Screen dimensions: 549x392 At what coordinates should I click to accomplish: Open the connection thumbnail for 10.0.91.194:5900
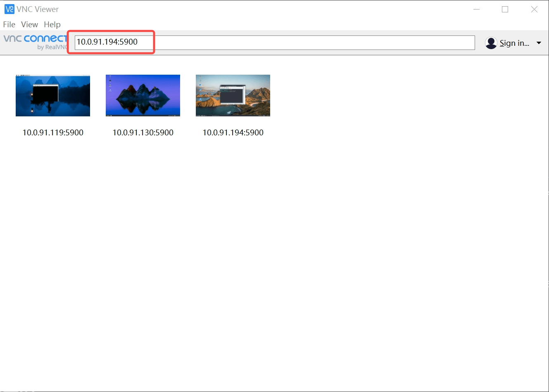coord(233,95)
